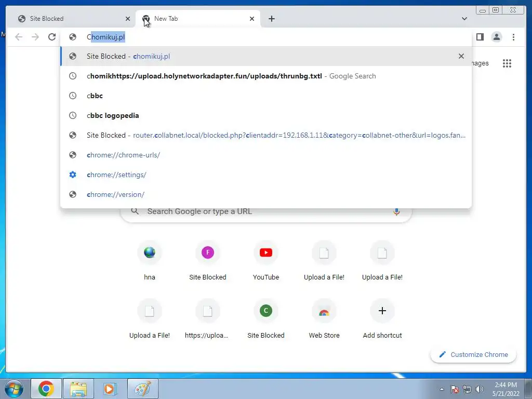This screenshot has height=399, width=532.
Task: Open the taskbar clock showing 2:44 PM
Action: click(x=506, y=389)
